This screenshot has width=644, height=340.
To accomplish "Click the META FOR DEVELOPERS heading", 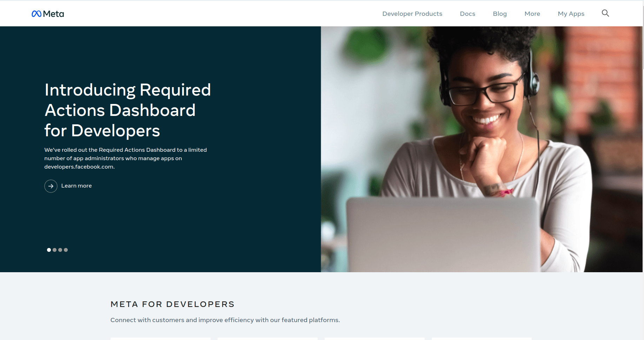I will [172, 304].
